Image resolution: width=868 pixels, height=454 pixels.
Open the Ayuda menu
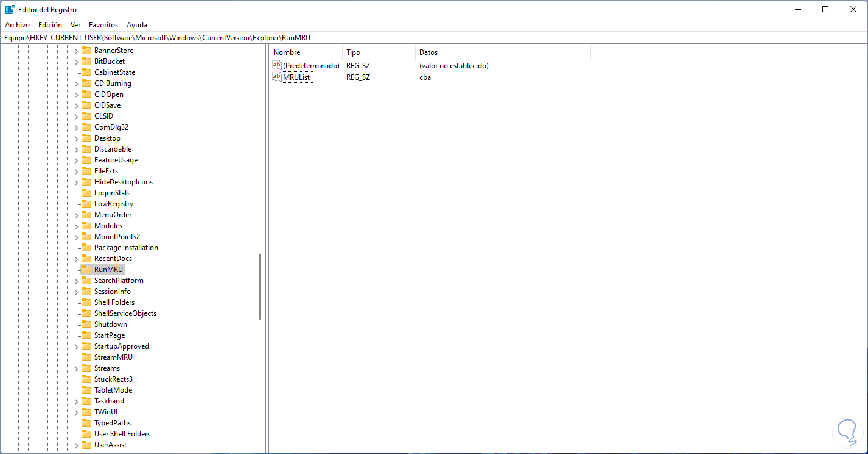click(137, 25)
